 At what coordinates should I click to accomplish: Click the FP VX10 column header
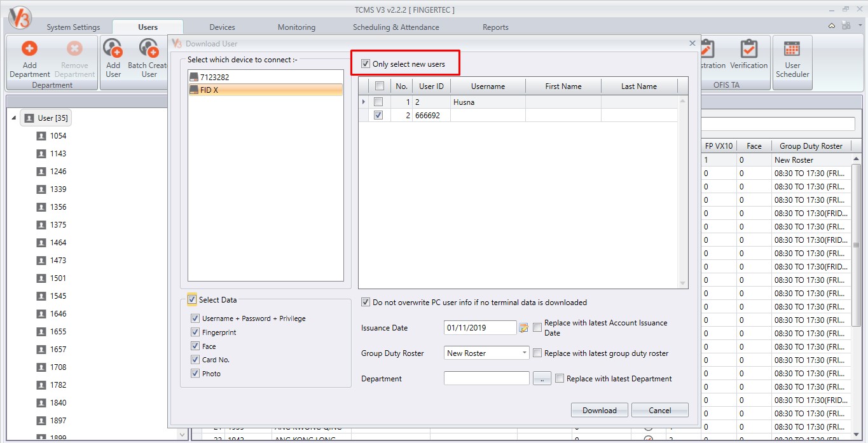[x=719, y=146]
